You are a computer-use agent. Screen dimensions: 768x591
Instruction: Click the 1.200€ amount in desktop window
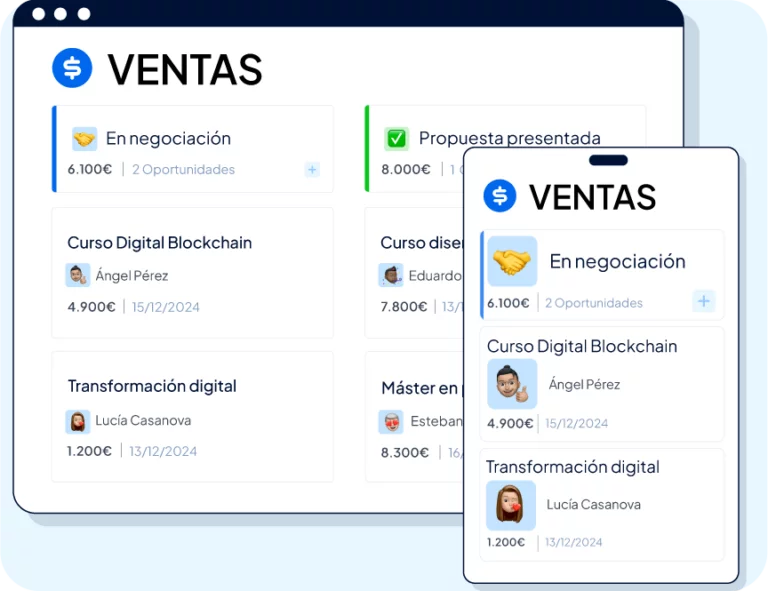coord(89,451)
